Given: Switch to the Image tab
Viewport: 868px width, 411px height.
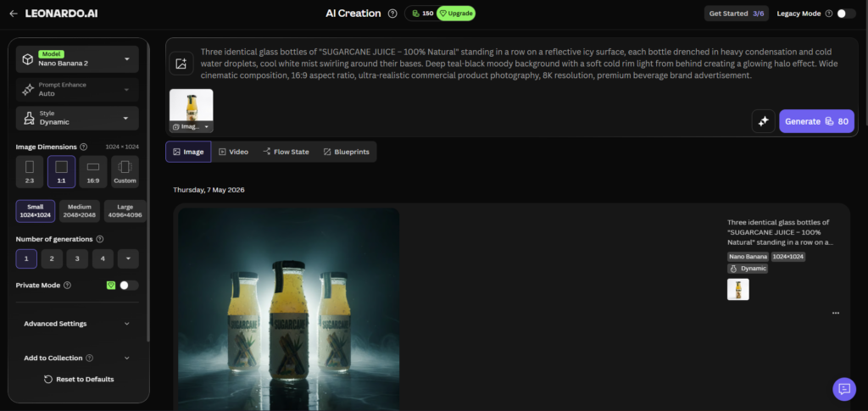Looking at the screenshot, I should [x=188, y=152].
